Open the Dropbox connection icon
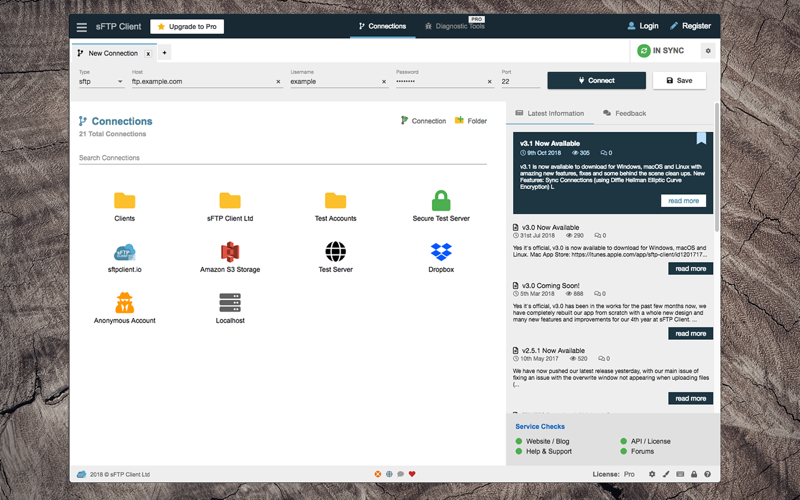Viewport: 800px width, 500px height. coord(441,252)
